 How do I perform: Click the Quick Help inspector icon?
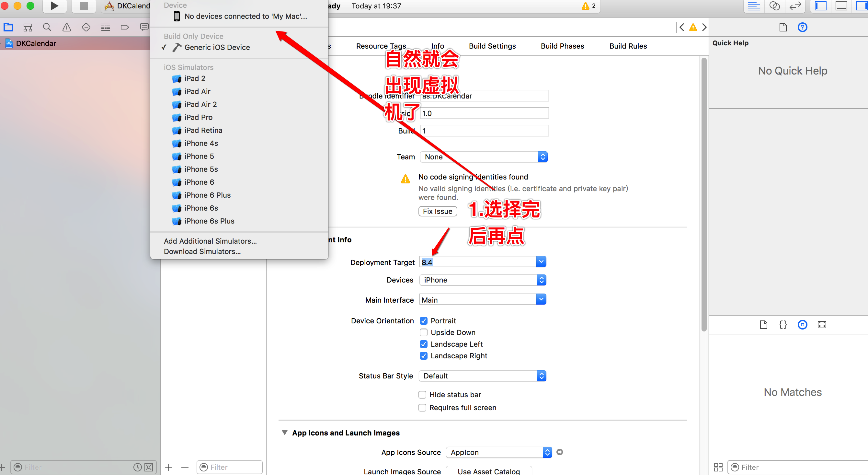coord(802,28)
